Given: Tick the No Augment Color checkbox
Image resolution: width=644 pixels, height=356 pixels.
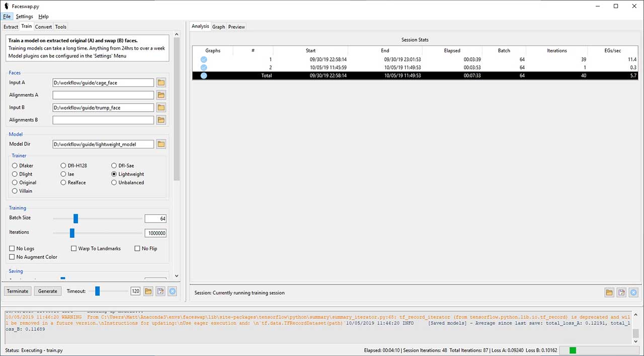Looking at the screenshot, I should pyautogui.click(x=12, y=257).
